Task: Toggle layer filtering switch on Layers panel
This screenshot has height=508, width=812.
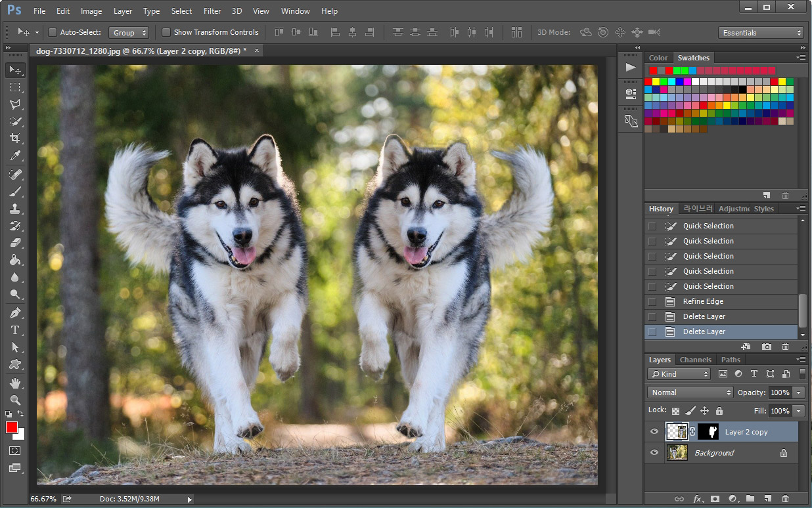Action: coord(802,373)
